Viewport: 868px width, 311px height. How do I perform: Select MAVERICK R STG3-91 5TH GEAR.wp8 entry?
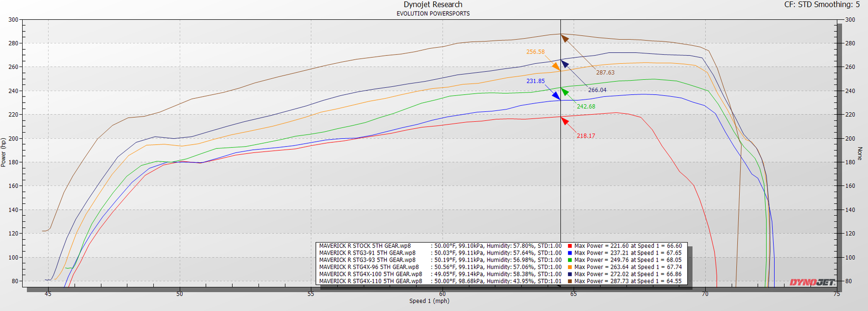[x=367, y=253]
